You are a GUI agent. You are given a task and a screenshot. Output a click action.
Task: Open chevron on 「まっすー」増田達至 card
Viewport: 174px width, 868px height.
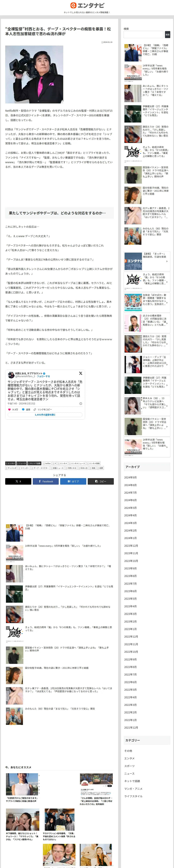pos(167,261)
